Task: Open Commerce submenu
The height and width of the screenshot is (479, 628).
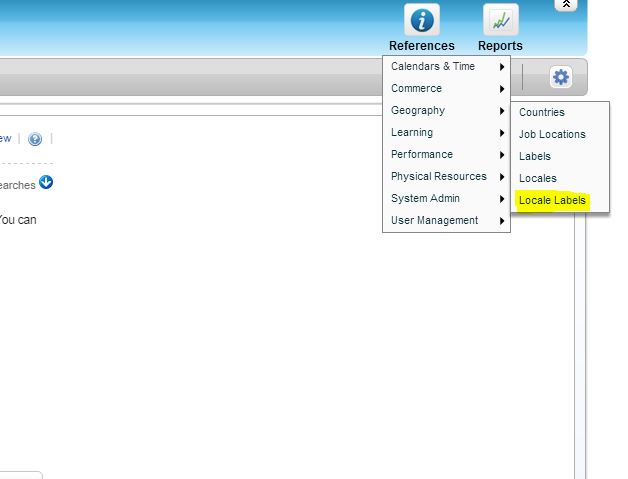Action: 447,89
